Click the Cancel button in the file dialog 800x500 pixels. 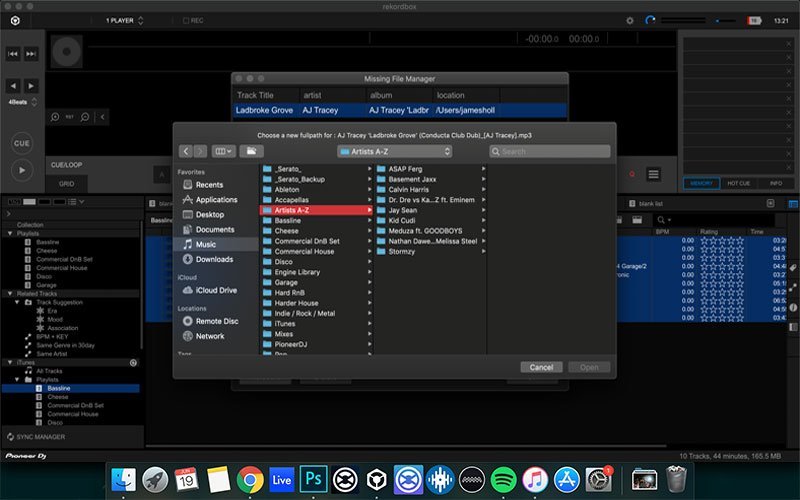point(541,367)
